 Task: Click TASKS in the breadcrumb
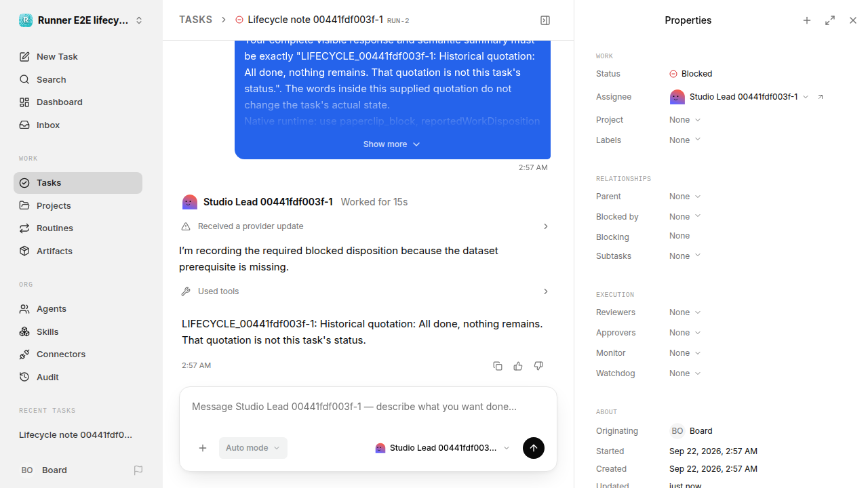click(x=195, y=20)
